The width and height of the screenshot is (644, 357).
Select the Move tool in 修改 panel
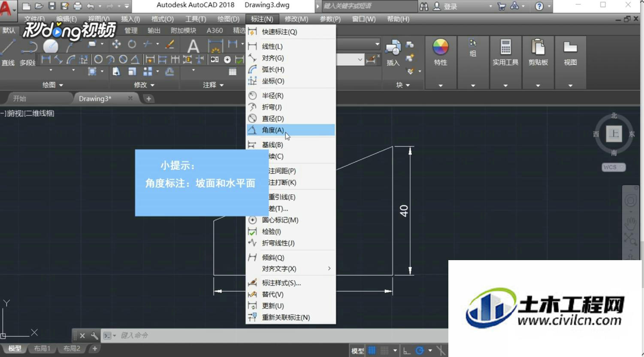(116, 44)
